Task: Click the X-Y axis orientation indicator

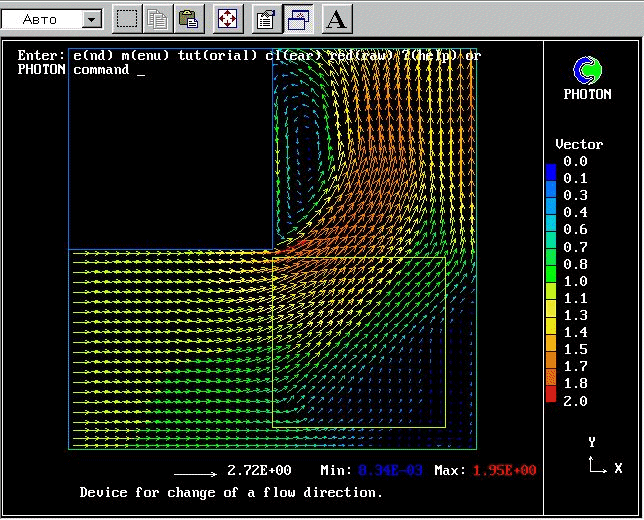Action: pyautogui.click(x=605, y=457)
